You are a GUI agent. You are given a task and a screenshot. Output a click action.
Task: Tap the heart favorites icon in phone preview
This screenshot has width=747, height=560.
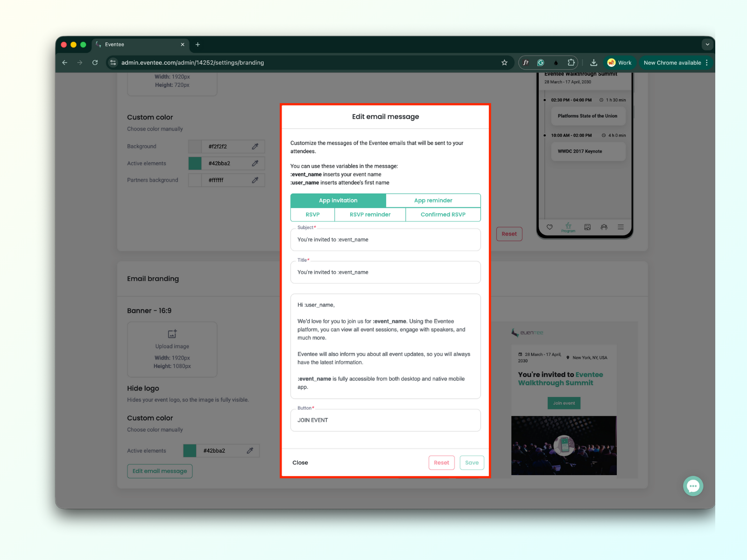tap(550, 227)
